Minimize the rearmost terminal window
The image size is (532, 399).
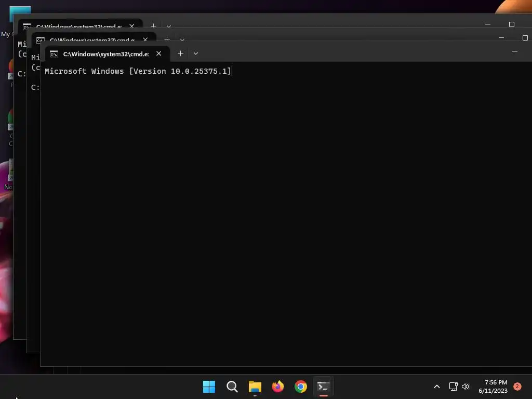tap(488, 24)
